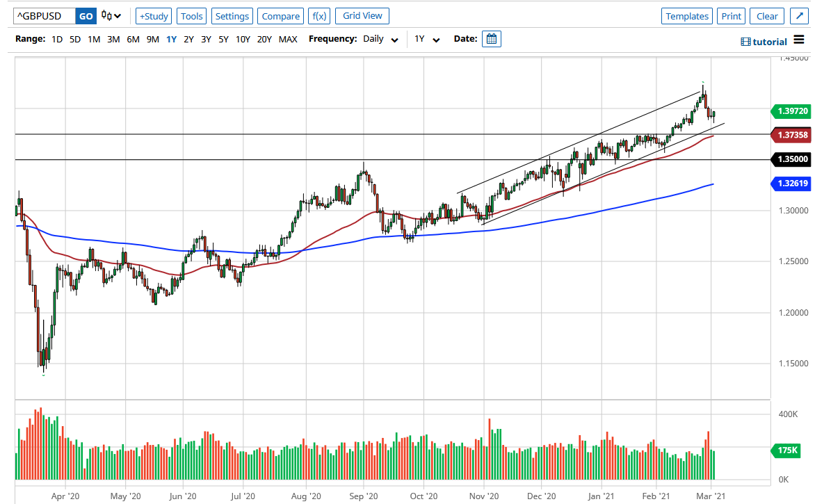
Task: Click the Print button
Action: click(x=731, y=16)
